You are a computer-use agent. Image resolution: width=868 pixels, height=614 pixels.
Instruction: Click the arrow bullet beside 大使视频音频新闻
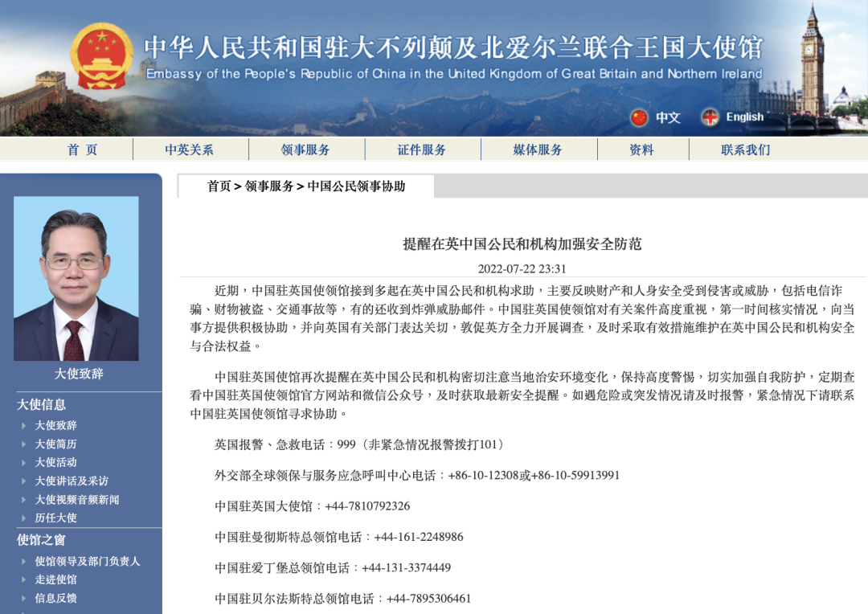pos(24,499)
